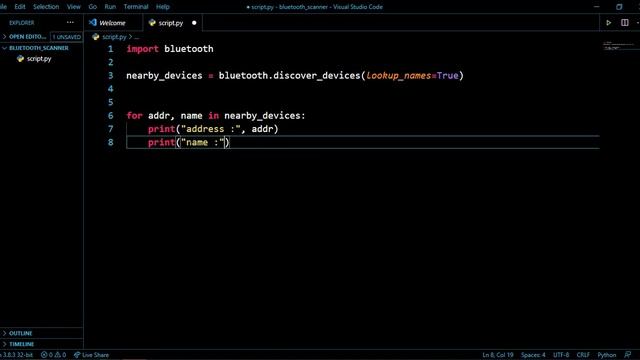Click the script.py breadcrumb

[114, 37]
